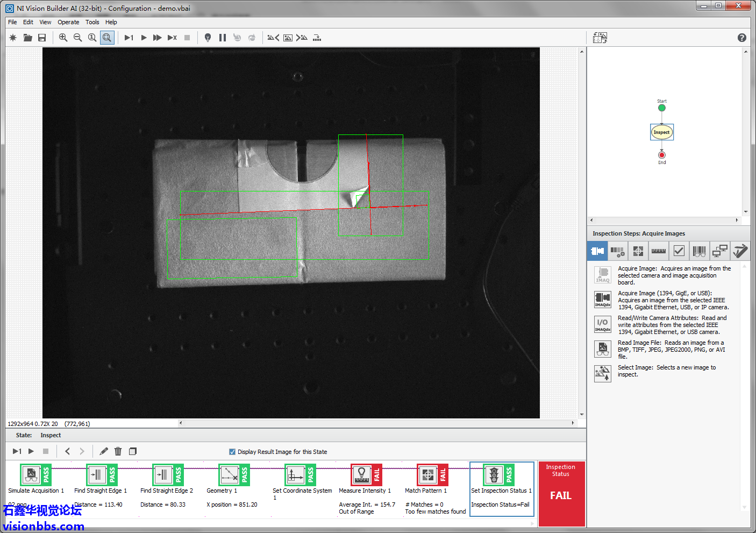Set zoom to 1:1 magnifier
756x533 pixels.
pos(92,38)
